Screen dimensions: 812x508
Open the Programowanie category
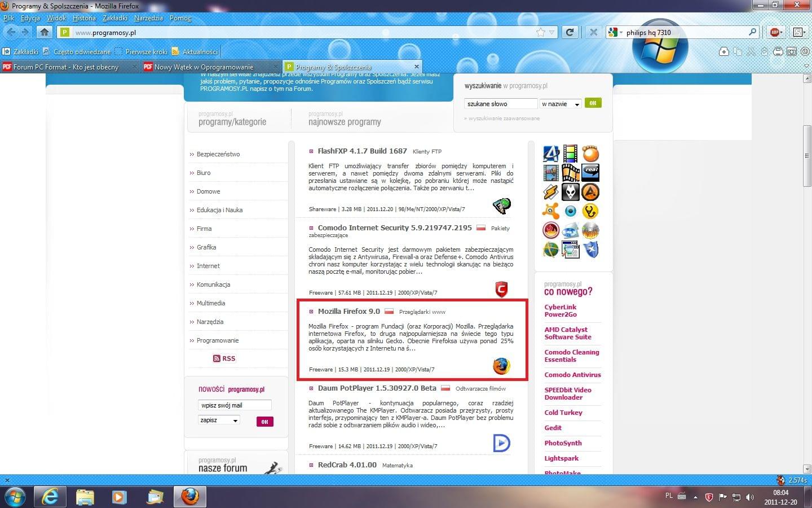[218, 340]
